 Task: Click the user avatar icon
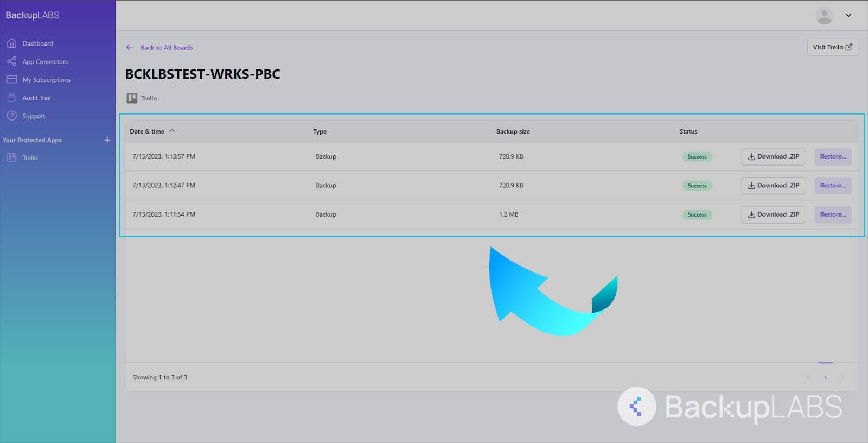pos(824,16)
